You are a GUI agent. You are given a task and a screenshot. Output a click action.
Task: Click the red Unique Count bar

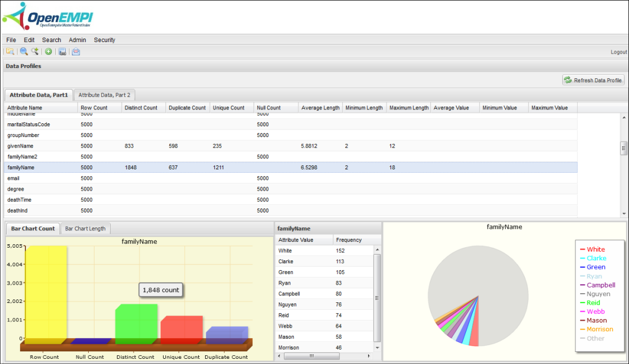tap(181, 330)
